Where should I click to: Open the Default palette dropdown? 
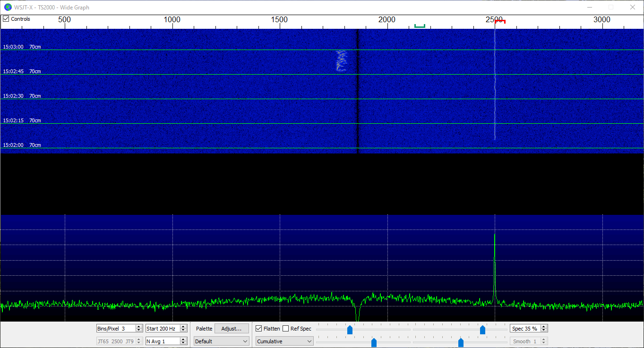(221, 341)
